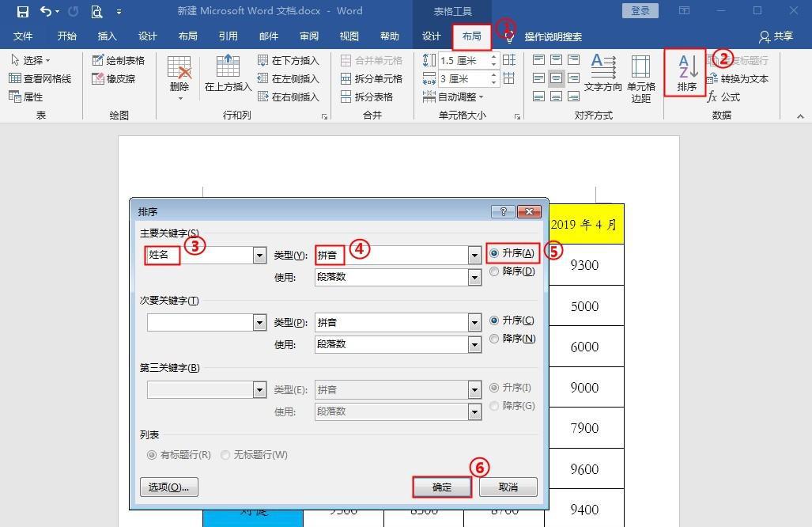Click Split Table (拆分表格)
This screenshot has height=527, width=812.
tap(367, 97)
